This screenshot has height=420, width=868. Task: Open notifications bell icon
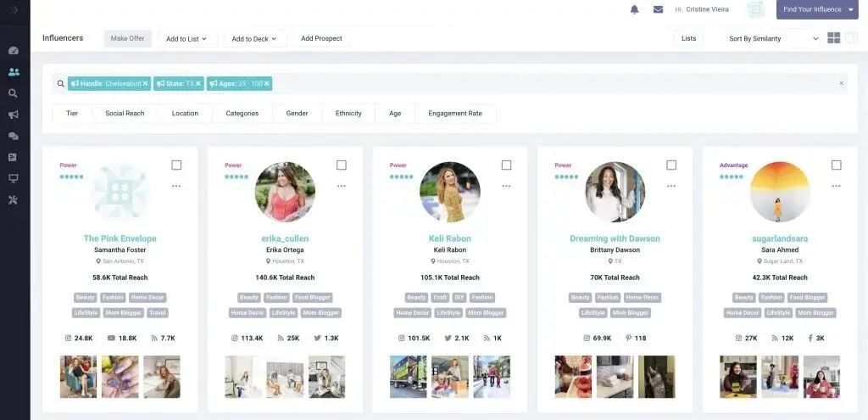pyautogui.click(x=634, y=10)
